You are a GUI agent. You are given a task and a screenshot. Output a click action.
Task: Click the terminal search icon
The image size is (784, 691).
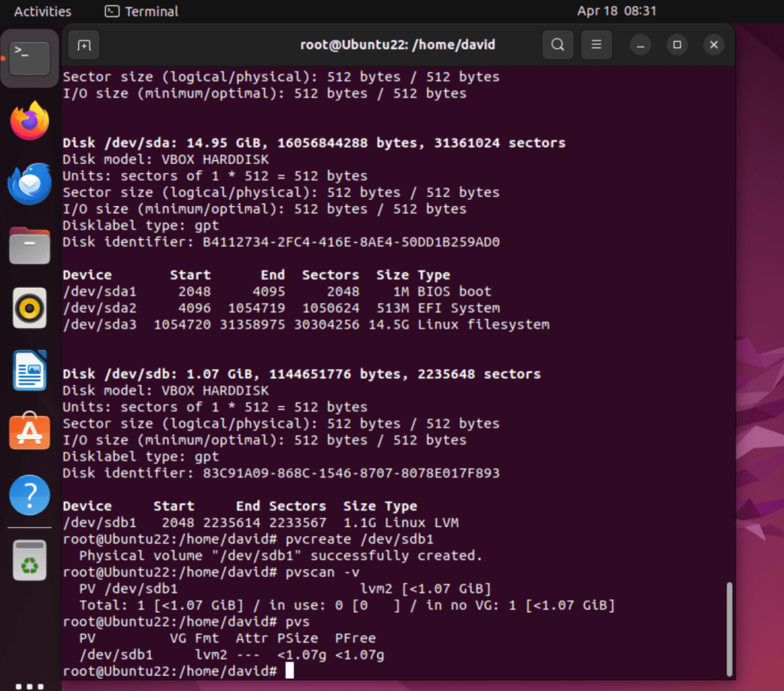(x=558, y=44)
